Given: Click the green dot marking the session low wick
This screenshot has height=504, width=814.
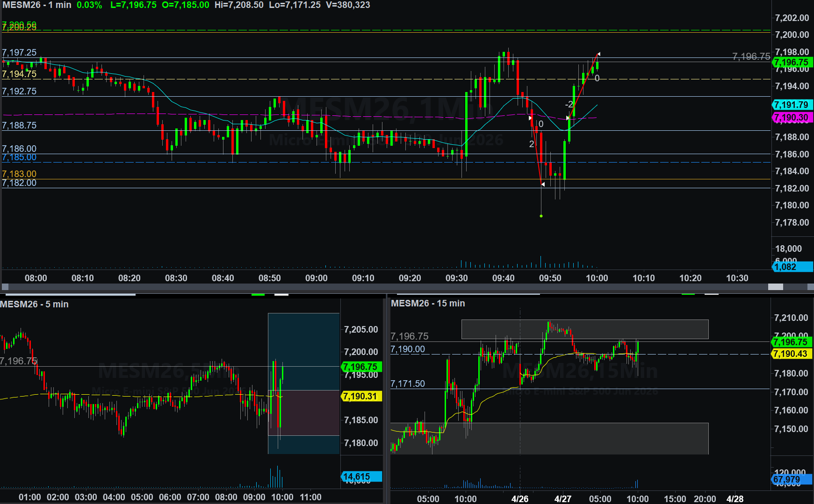Looking at the screenshot, I should coord(541,216).
